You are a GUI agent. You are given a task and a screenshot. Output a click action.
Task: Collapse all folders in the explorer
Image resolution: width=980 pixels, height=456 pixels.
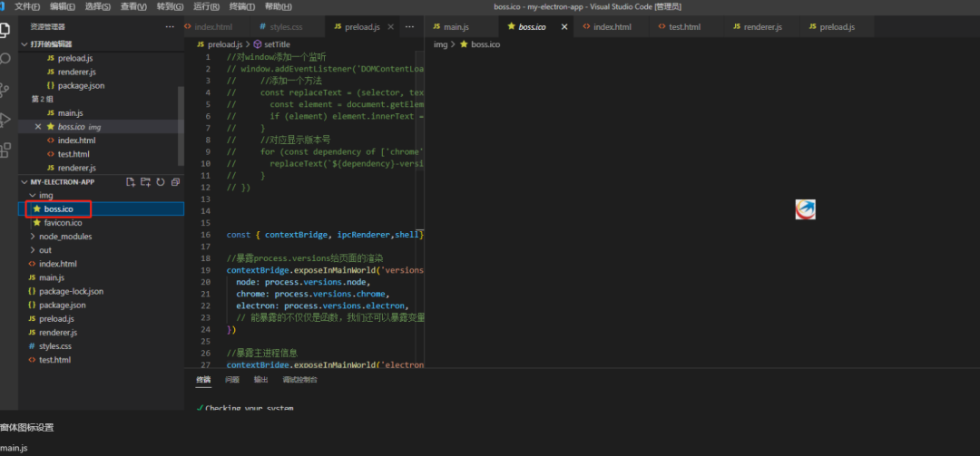pos(175,182)
